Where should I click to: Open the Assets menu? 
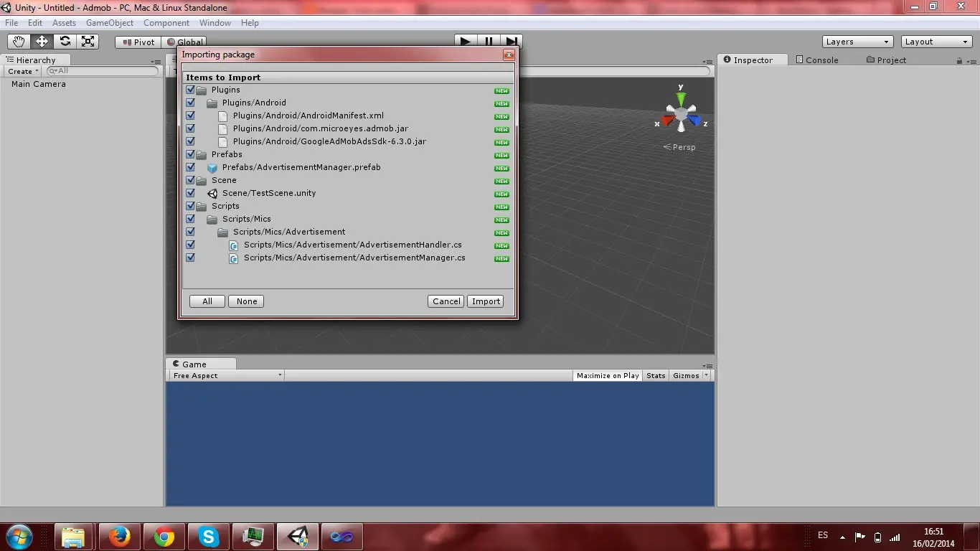tap(64, 23)
